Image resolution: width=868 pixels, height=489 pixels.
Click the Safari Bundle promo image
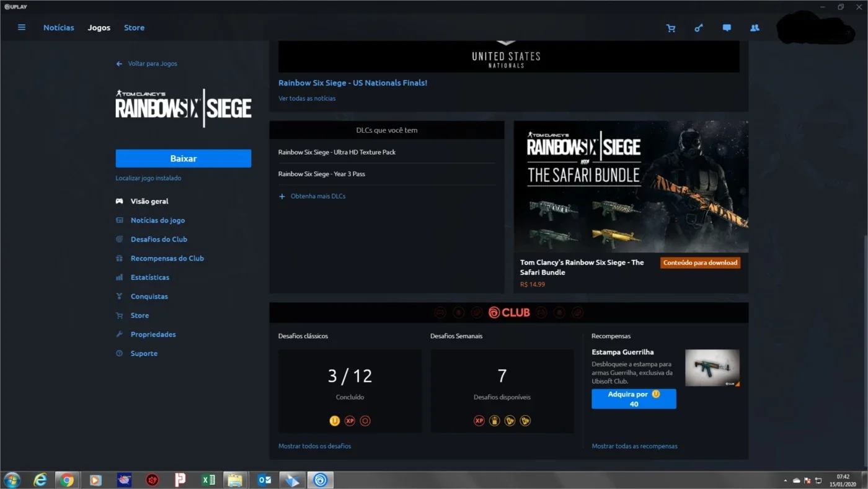(x=631, y=187)
